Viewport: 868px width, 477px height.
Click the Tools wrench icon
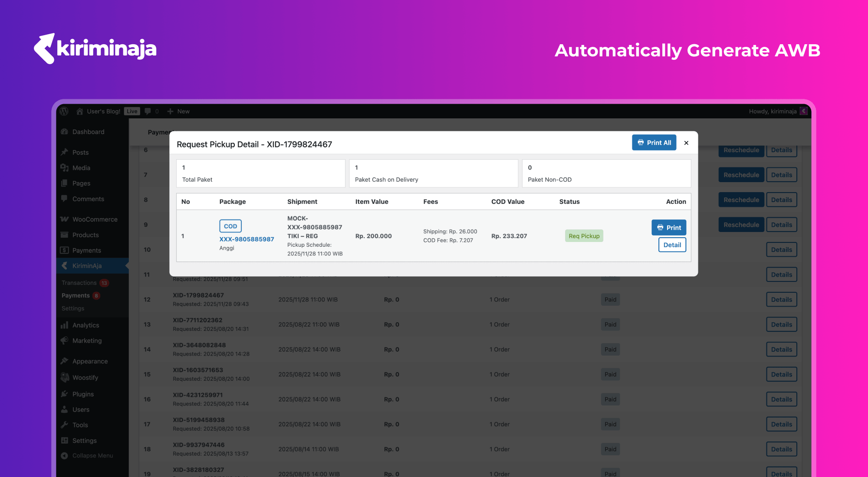click(x=65, y=425)
